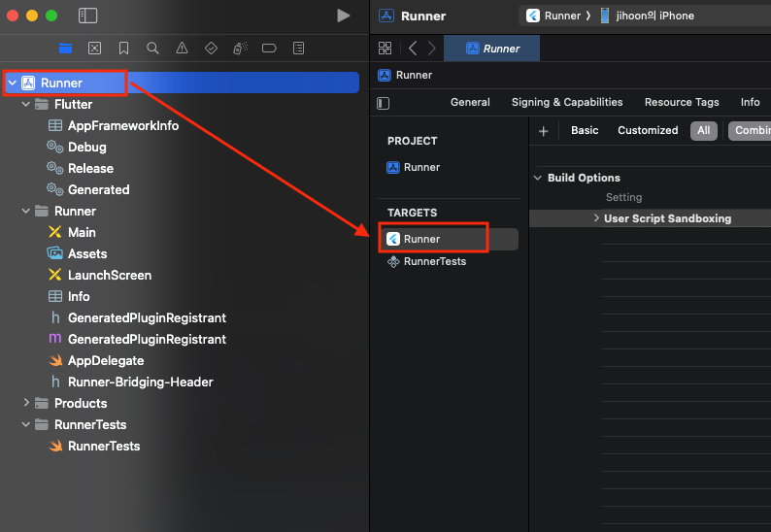
Task: Go back with the left chevron
Action: click(x=413, y=49)
